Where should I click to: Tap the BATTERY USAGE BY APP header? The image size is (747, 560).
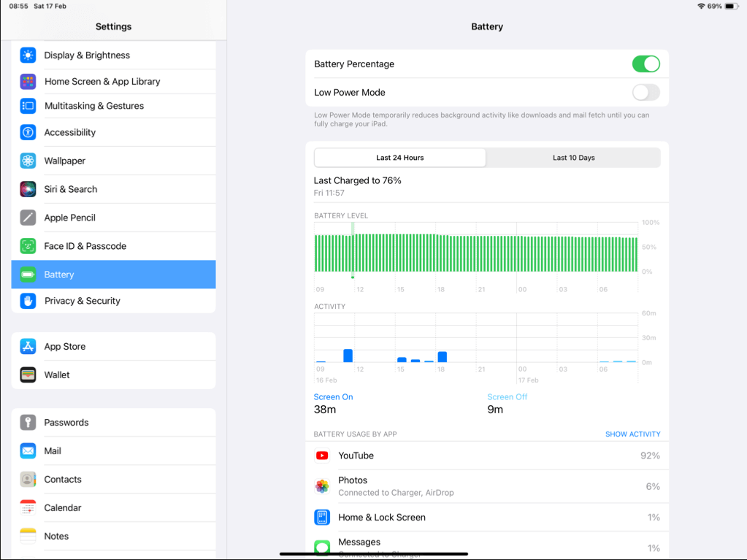355,434
